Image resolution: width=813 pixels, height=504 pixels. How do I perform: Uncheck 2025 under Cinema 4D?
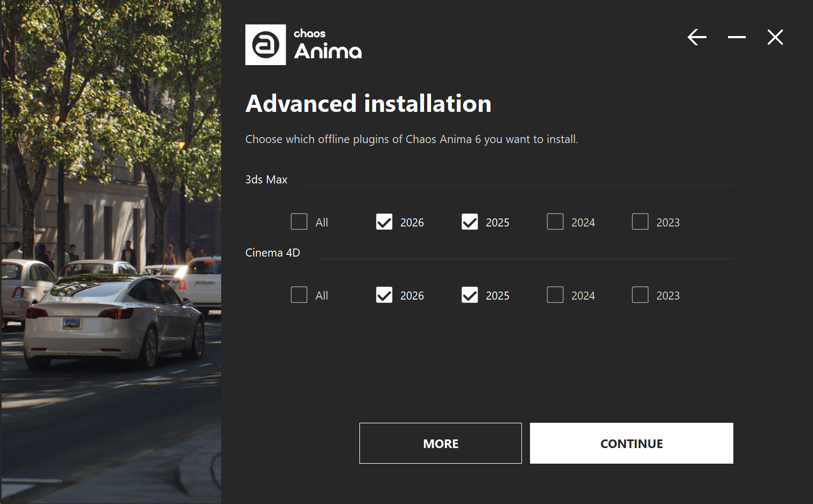pos(469,295)
